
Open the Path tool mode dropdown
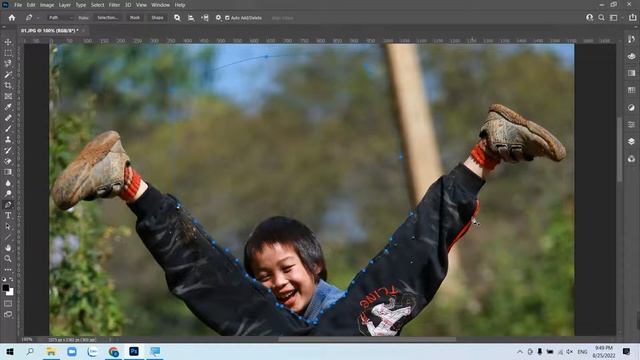[x=60, y=18]
